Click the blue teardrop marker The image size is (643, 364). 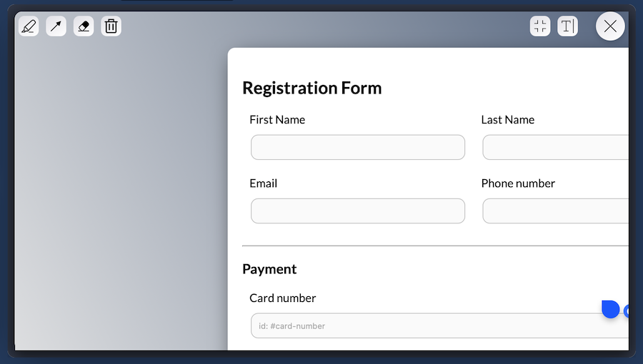tap(610, 309)
